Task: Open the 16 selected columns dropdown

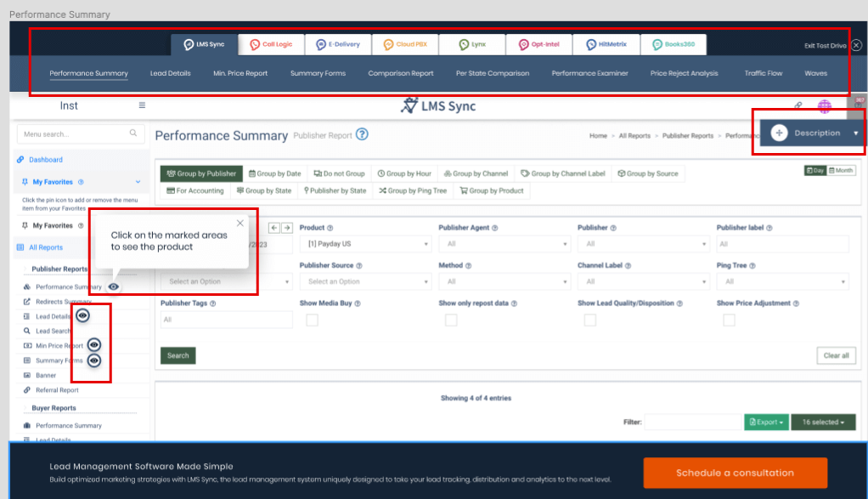Action: tap(823, 422)
